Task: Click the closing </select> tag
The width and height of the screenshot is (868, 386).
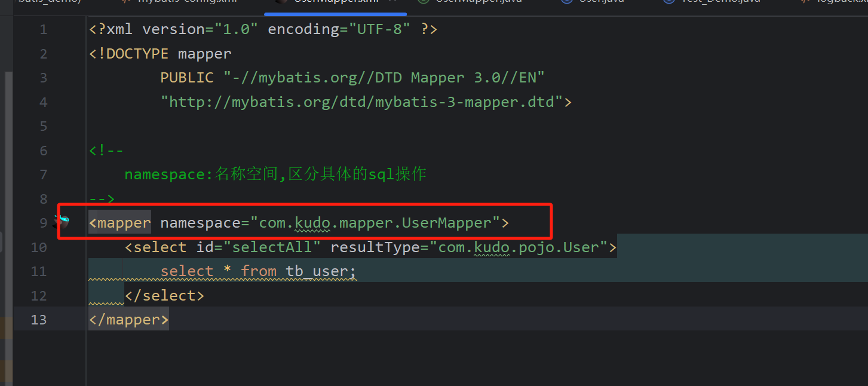Action: click(164, 296)
